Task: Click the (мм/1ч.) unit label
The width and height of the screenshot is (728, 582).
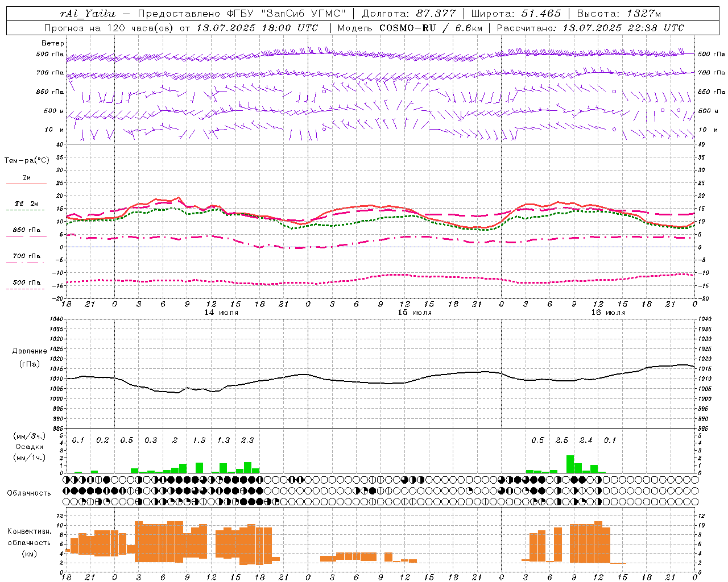Action: coord(29,457)
